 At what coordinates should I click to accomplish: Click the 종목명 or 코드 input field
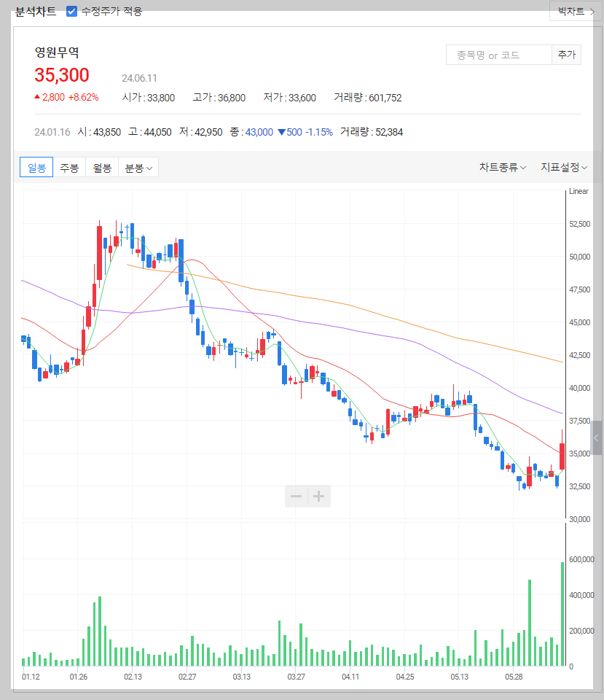(499, 55)
